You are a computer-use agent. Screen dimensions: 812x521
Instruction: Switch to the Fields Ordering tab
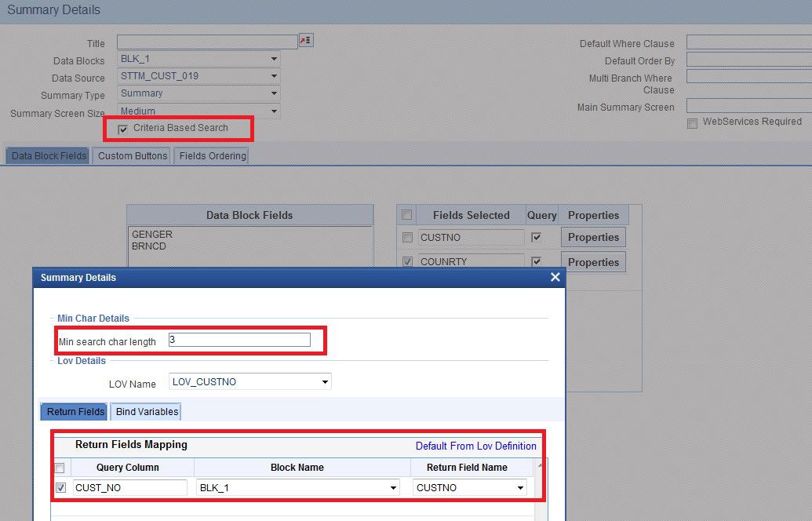(213, 156)
